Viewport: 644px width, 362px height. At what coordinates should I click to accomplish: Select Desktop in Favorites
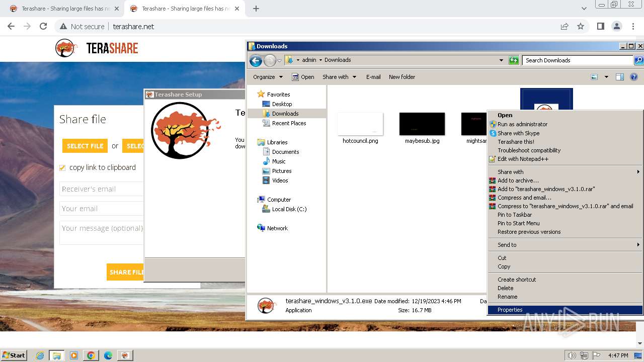(x=282, y=104)
